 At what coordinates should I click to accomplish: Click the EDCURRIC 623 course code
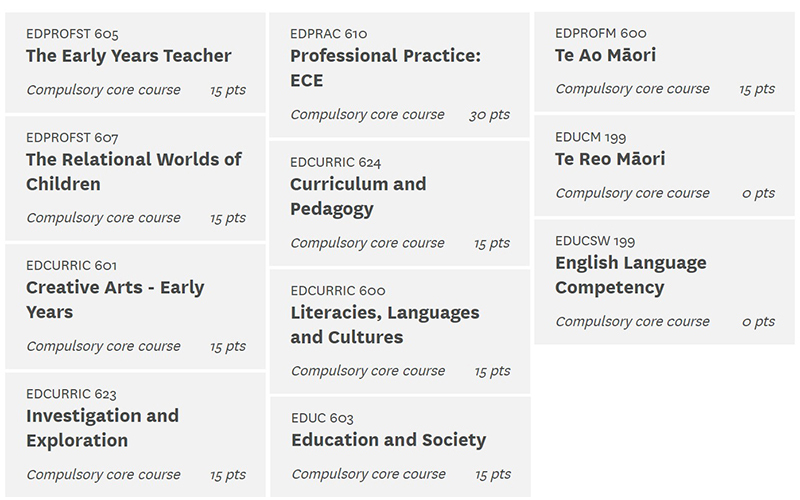pyautogui.click(x=71, y=394)
